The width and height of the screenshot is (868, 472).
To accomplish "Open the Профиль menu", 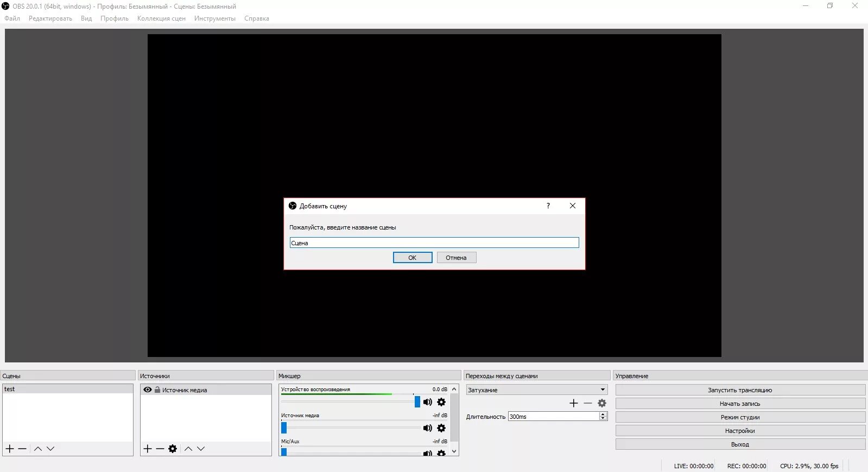I will point(115,18).
